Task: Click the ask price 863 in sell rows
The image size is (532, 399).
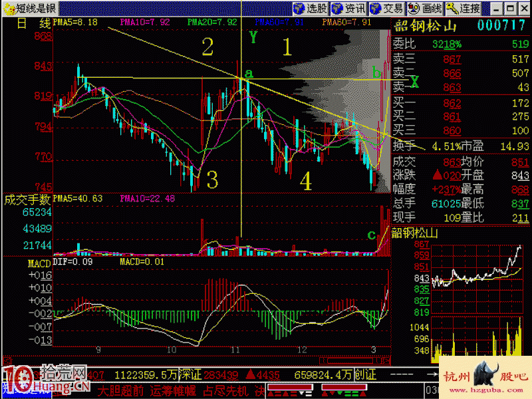Action: [452, 88]
